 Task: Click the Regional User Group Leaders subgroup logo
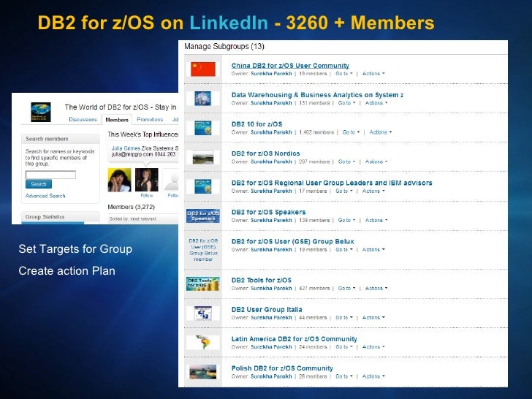pyautogui.click(x=203, y=186)
